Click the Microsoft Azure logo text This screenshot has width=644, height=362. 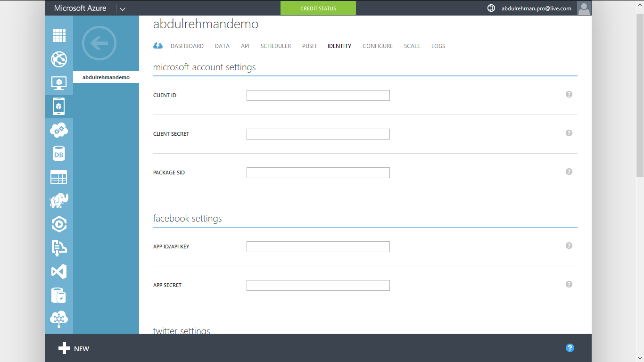coord(80,8)
